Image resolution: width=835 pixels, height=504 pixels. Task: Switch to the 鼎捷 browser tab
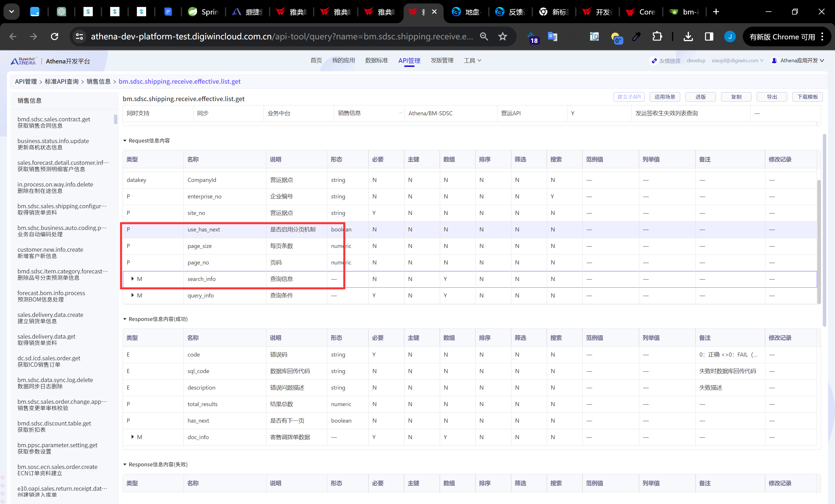(248, 12)
